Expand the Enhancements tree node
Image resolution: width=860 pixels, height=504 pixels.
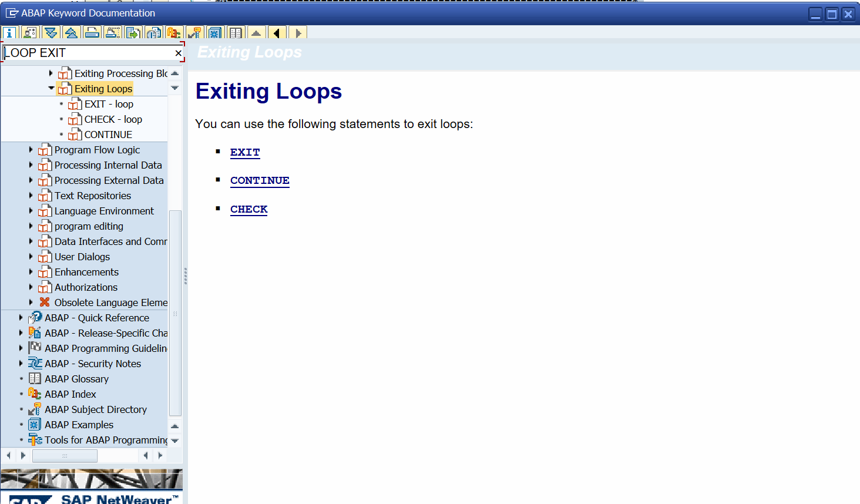[31, 272]
